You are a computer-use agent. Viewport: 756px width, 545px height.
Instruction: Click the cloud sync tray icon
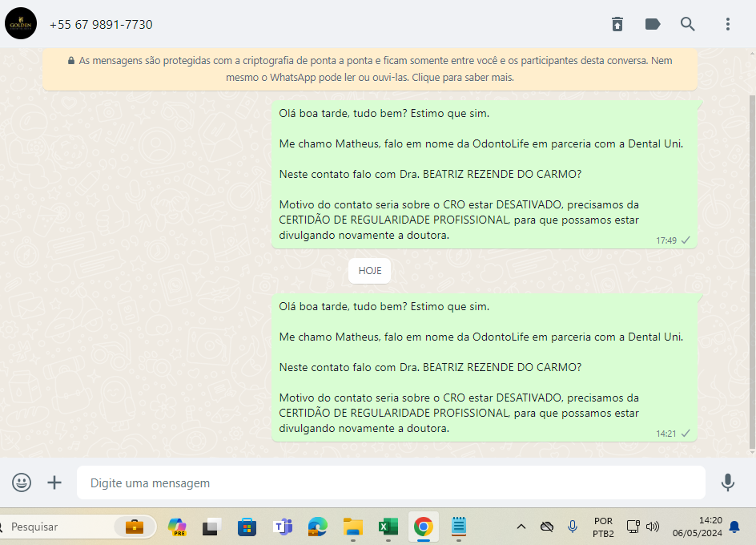click(547, 527)
